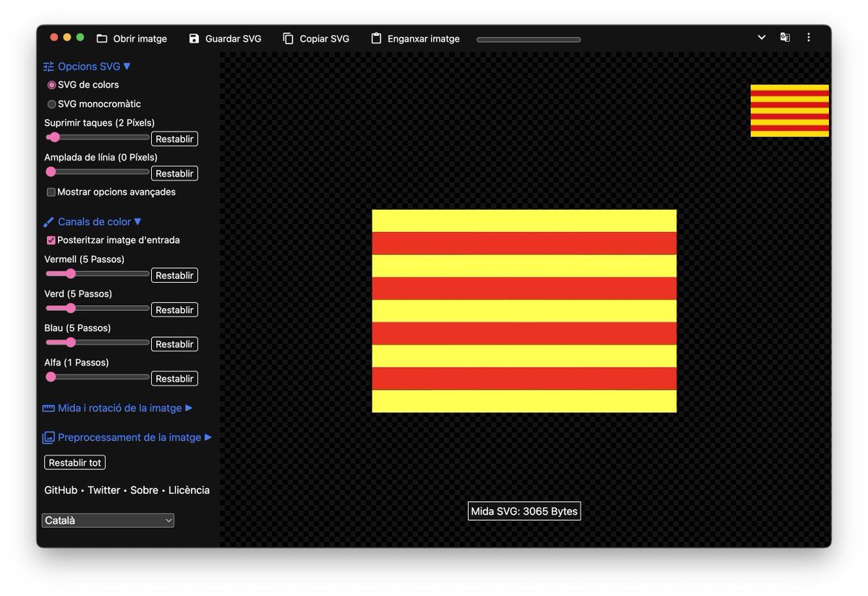Open the three-dot overflow menu
This screenshot has width=868, height=596.
tap(809, 37)
